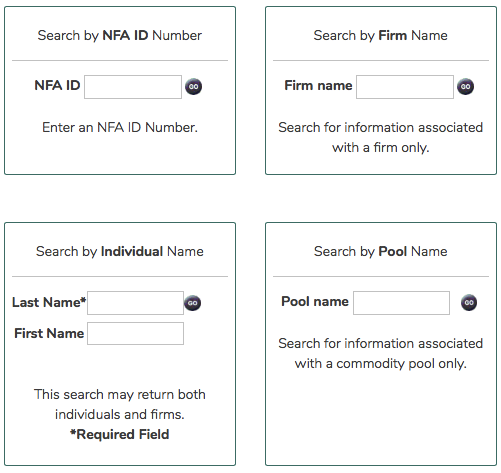The height and width of the screenshot is (473, 501).
Task: Click the *Required Field note
Action: point(120,434)
